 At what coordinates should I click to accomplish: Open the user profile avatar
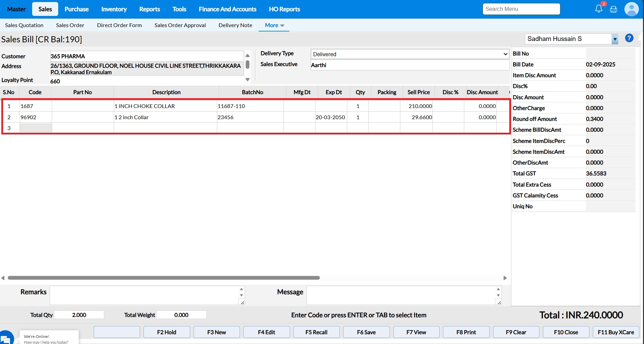tap(631, 9)
